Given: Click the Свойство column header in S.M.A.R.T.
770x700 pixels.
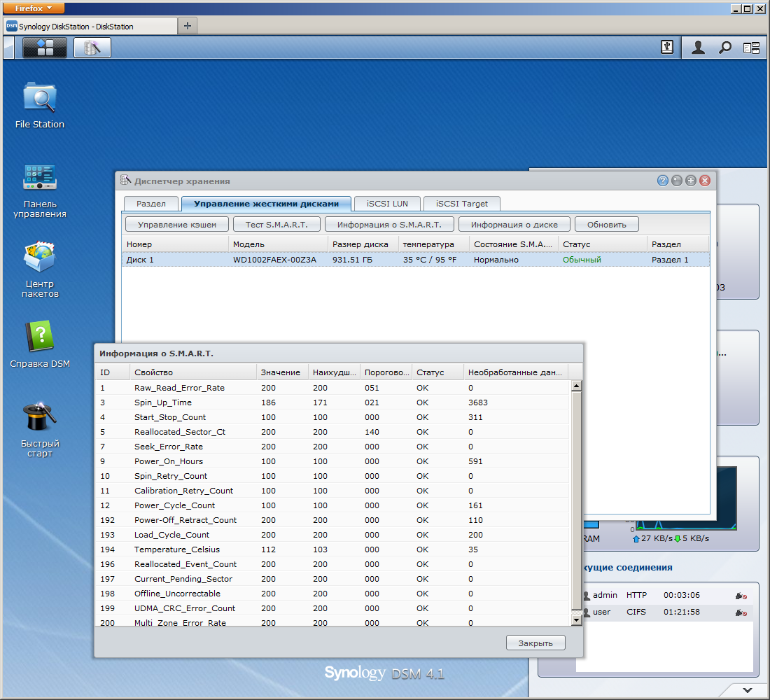Looking at the screenshot, I should click(193, 372).
